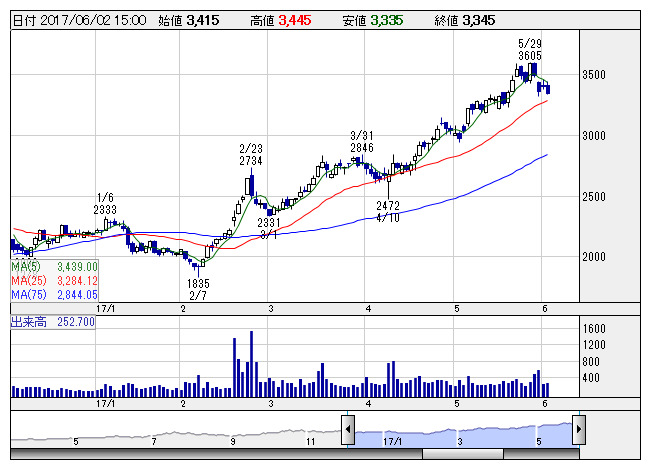Image resolution: width=652 pixels, height=469 pixels.
Task: Click the 終値 3,345 close value
Action: [464, 20]
